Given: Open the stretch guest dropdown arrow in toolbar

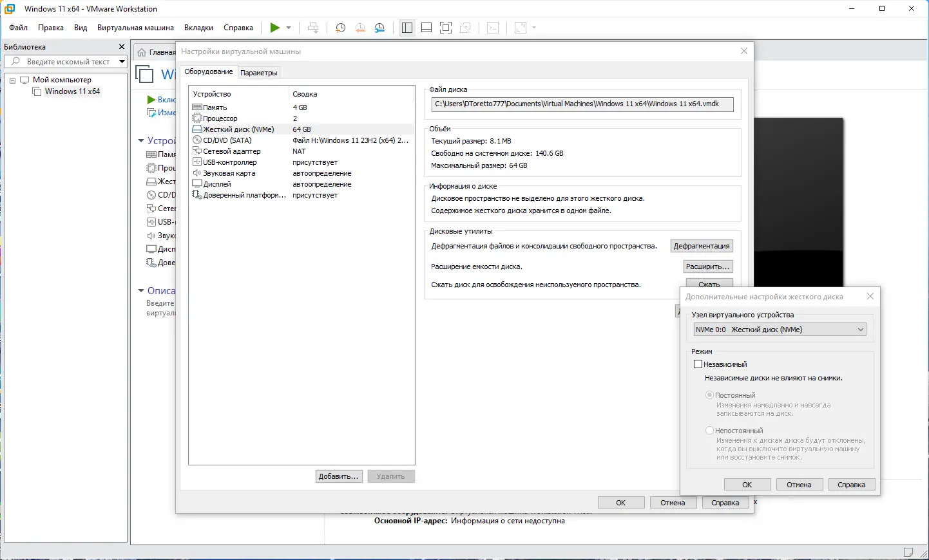Looking at the screenshot, I should click(534, 28).
